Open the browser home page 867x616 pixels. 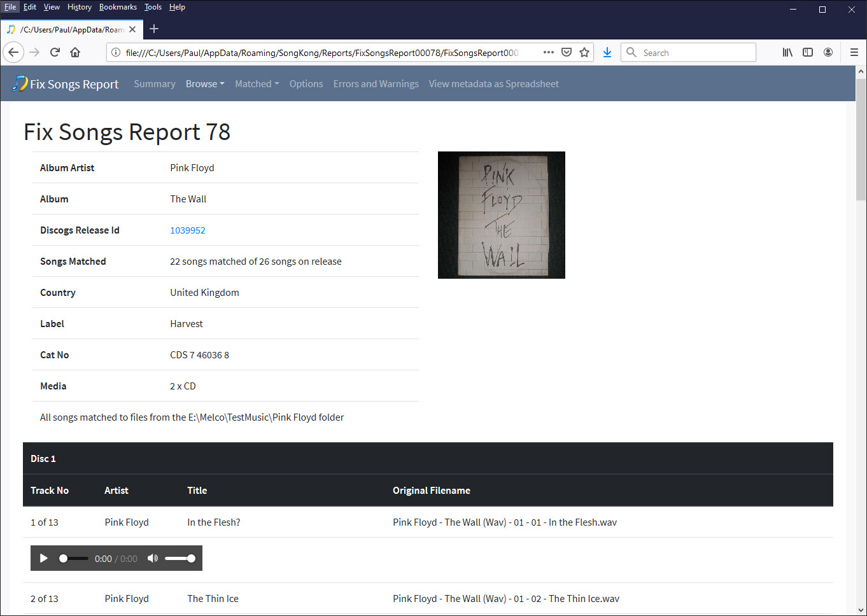click(75, 52)
